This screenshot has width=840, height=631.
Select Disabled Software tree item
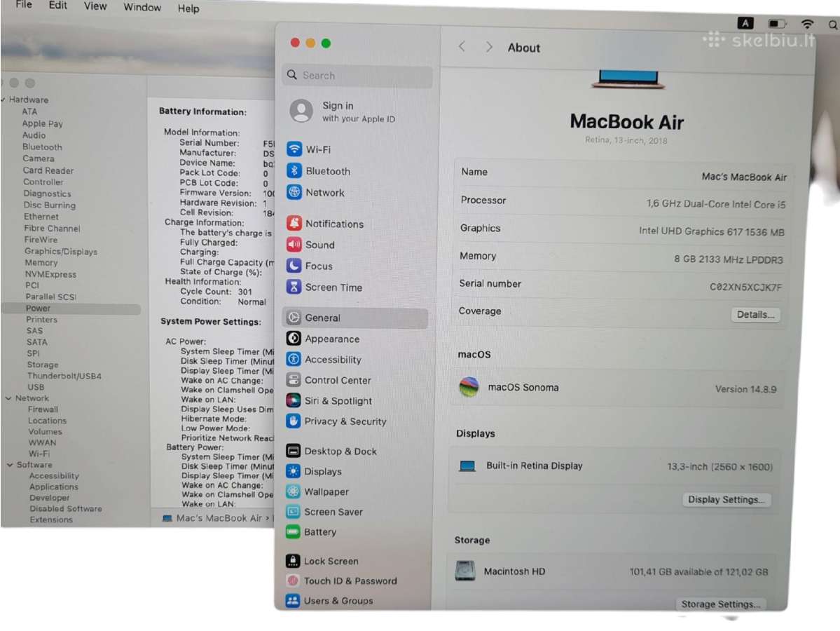tap(65, 509)
